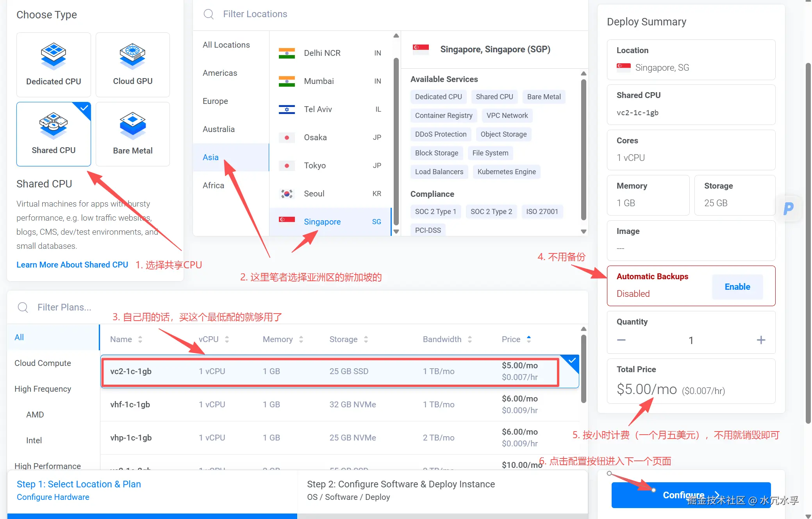Select Tokyo via the Japan flag icon

click(x=287, y=166)
